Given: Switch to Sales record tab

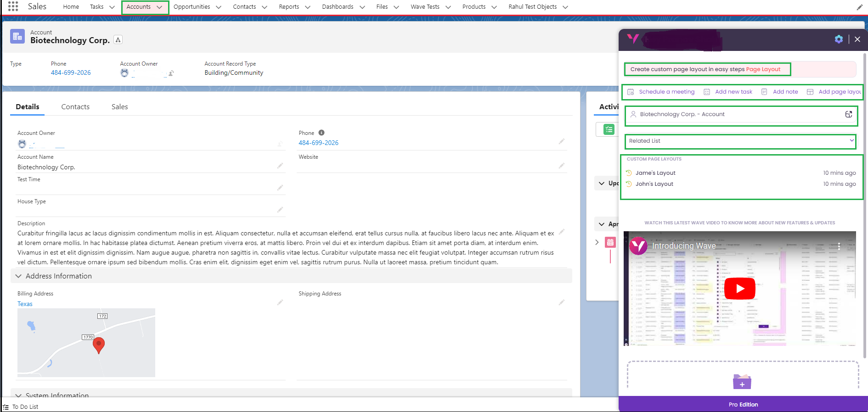Looking at the screenshot, I should click(x=119, y=107).
